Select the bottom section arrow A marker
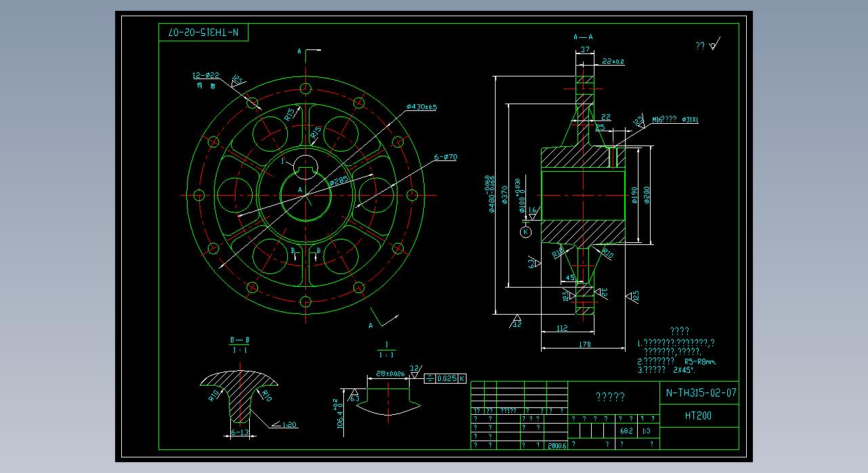 pyautogui.click(x=379, y=321)
